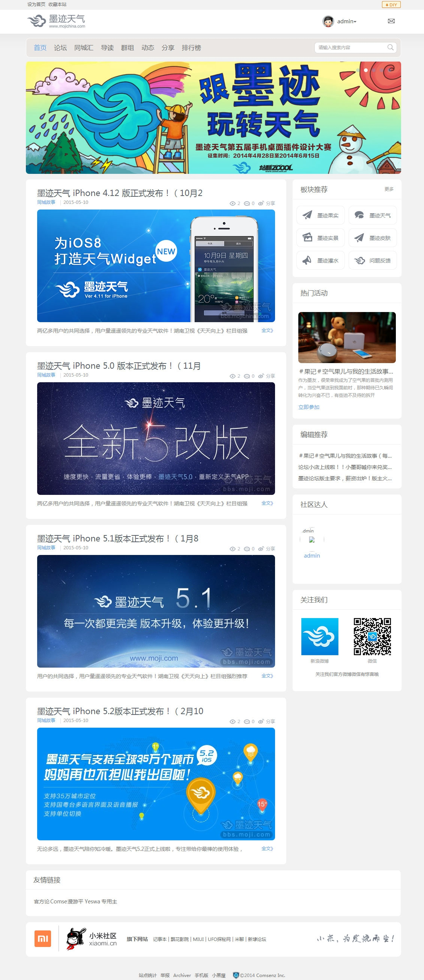The height and width of the screenshot is (980, 424).
Task: Open 墨迹灌水 board button
Action: point(320,260)
